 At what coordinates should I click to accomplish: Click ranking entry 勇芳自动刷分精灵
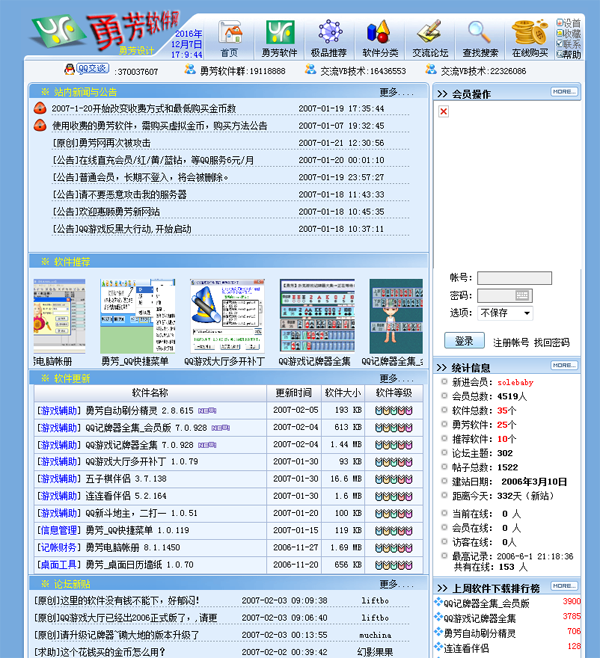(480, 633)
